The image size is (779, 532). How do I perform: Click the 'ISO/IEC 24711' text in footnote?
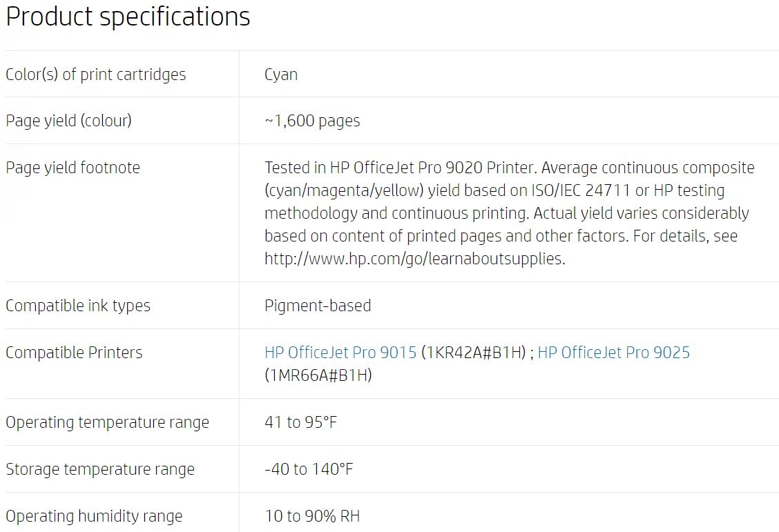580,190
